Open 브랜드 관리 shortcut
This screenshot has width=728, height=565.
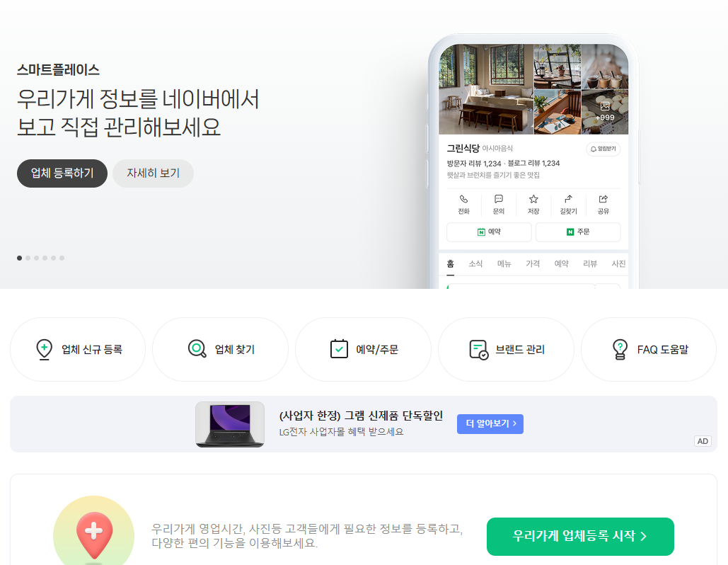coord(506,350)
